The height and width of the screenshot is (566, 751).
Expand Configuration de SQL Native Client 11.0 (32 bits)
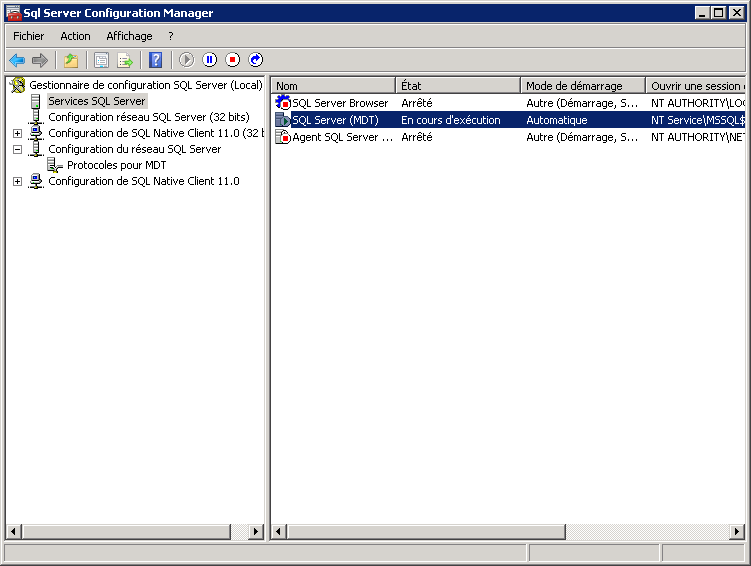pyautogui.click(x=17, y=133)
